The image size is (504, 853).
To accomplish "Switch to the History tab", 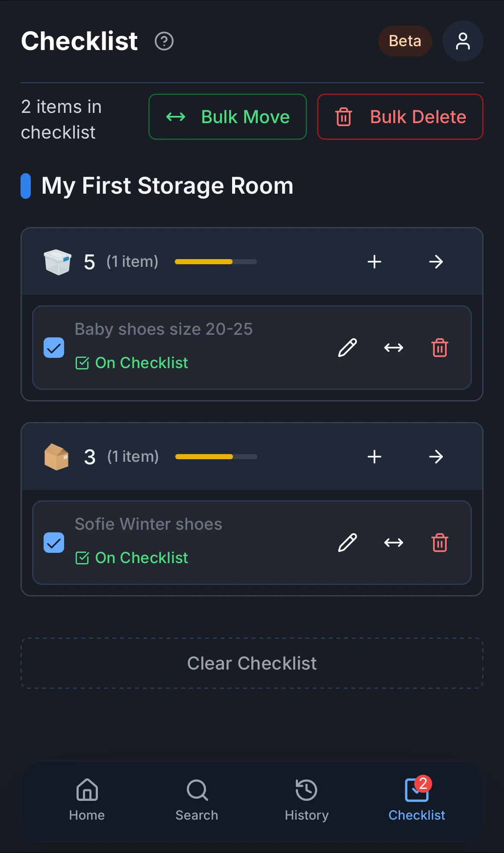I will [307, 800].
